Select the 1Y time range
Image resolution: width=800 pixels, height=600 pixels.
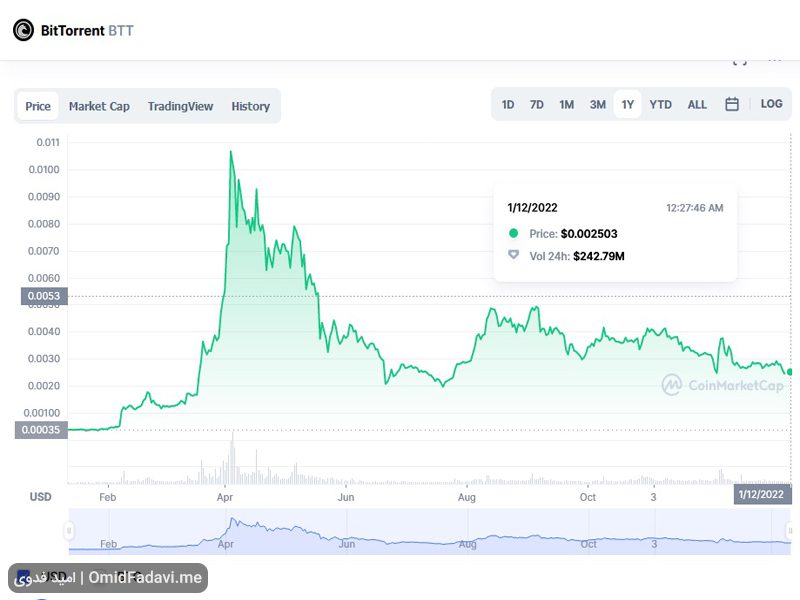point(628,105)
